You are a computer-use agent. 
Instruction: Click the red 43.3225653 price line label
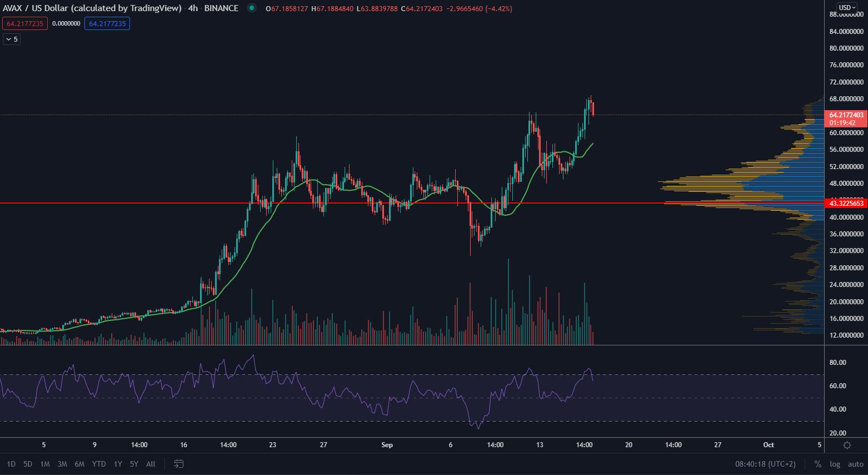click(846, 204)
